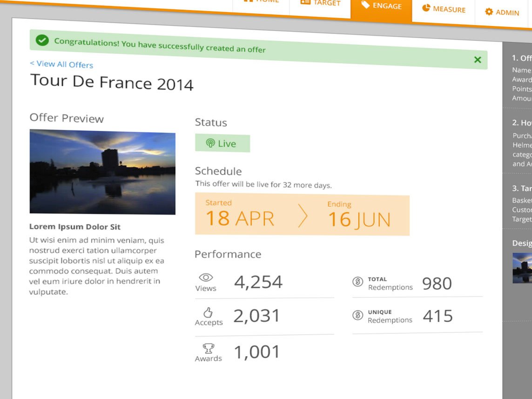
Task: Click the 415 unique redemptions value
Action: coord(438,316)
